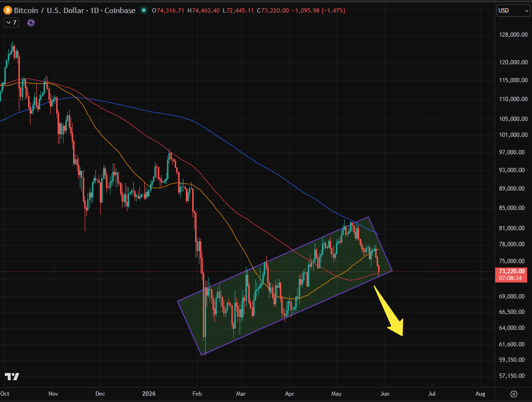Image resolution: width=532 pixels, height=402 pixels.
Task: Click the Mar label on time axis
Action: click(241, 393)
